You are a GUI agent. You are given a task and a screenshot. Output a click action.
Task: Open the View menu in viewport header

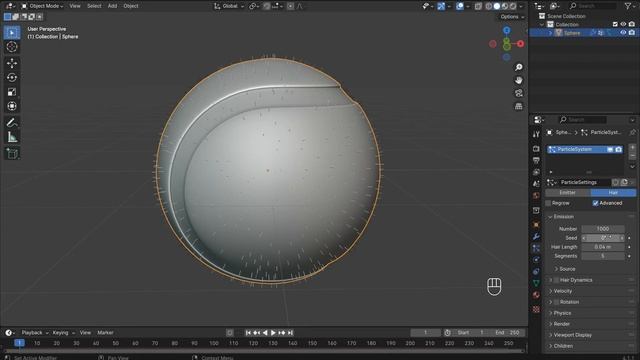coord(75,6)
